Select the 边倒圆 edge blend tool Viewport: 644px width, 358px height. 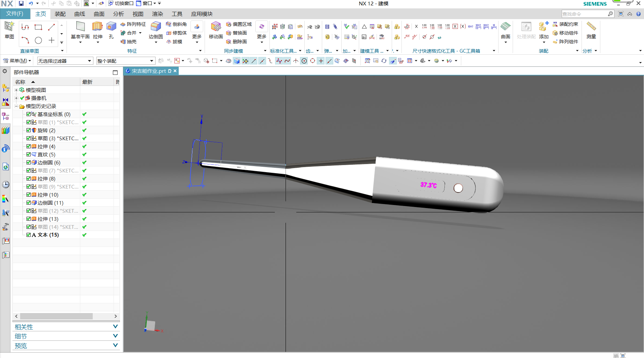(156, 27)
